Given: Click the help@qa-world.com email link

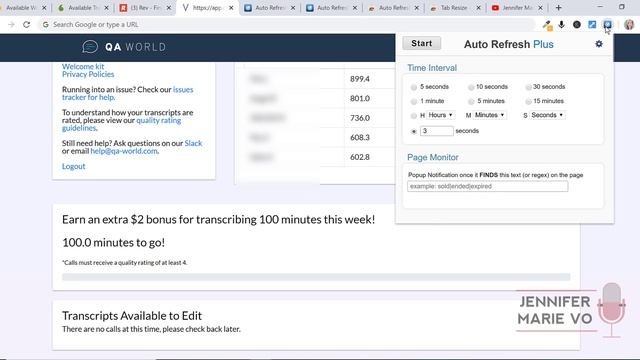Looking at the screenshot, I should (124, 151).
